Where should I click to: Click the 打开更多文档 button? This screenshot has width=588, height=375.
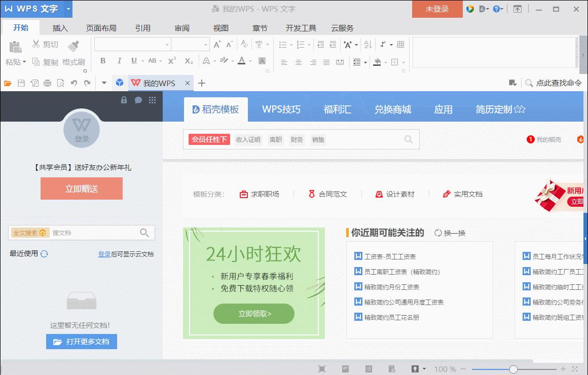click(81, 341)
